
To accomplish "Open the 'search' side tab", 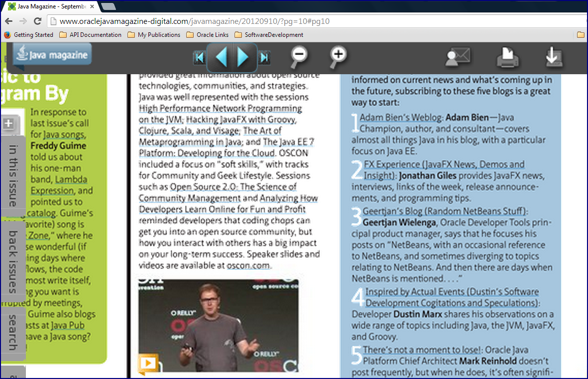I will [x=13, y=333].
